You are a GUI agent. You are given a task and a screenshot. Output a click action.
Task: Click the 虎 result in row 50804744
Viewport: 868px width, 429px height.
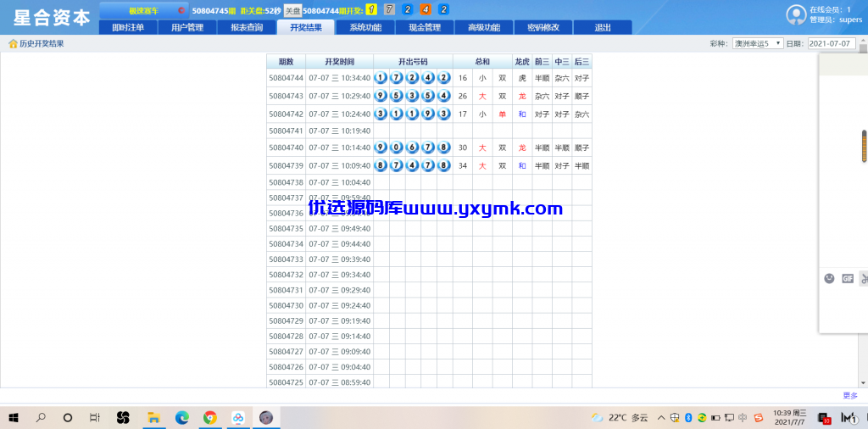pos(522,78)
